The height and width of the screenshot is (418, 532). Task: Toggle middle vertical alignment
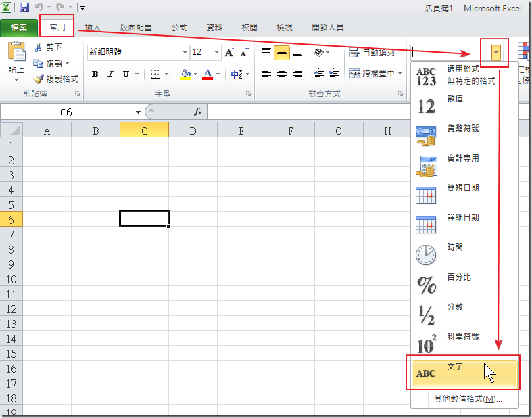(x=282, y=53)
